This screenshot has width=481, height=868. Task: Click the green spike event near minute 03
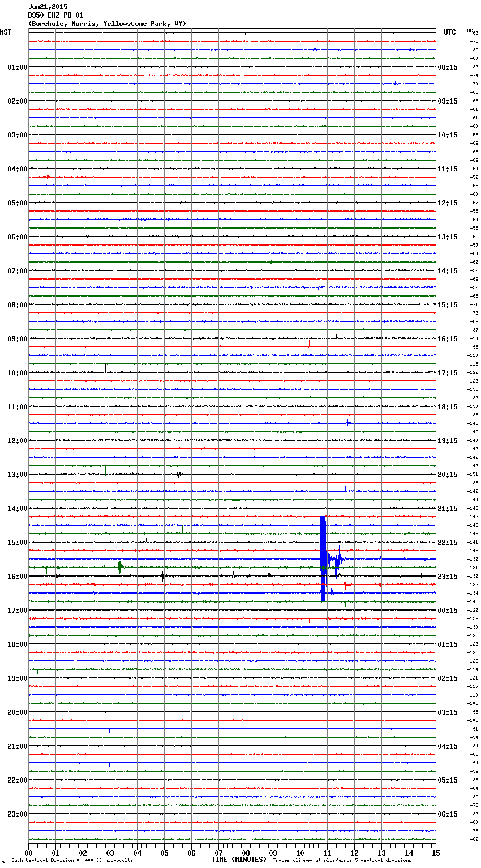tap(119, 566)
